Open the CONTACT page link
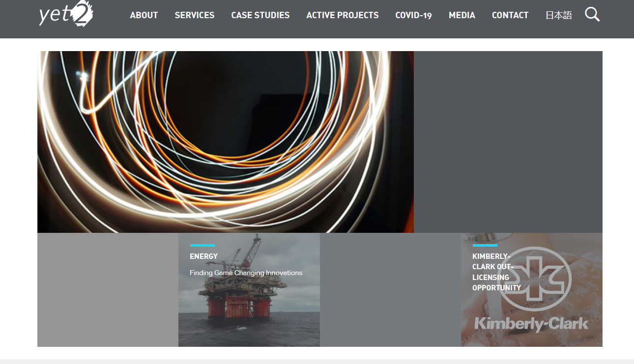This screenshot has width=634, height=364. click(510, 15)
